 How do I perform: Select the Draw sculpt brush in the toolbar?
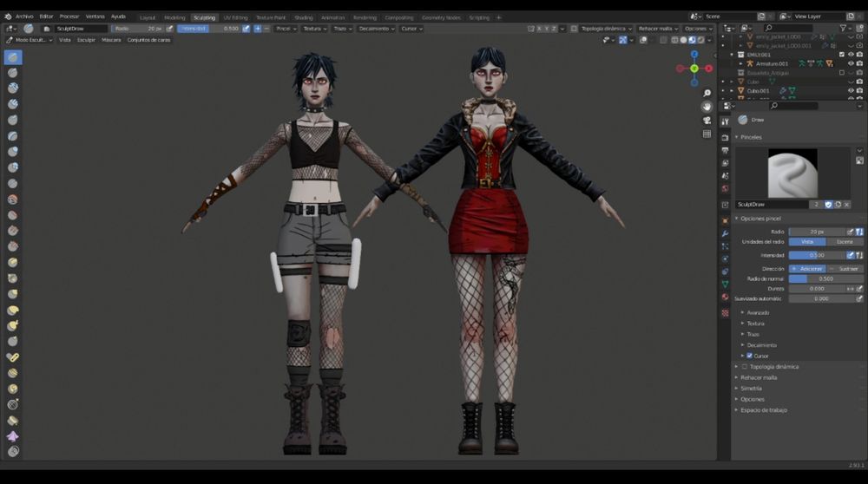pyautogui.click(x=13, y=57)
